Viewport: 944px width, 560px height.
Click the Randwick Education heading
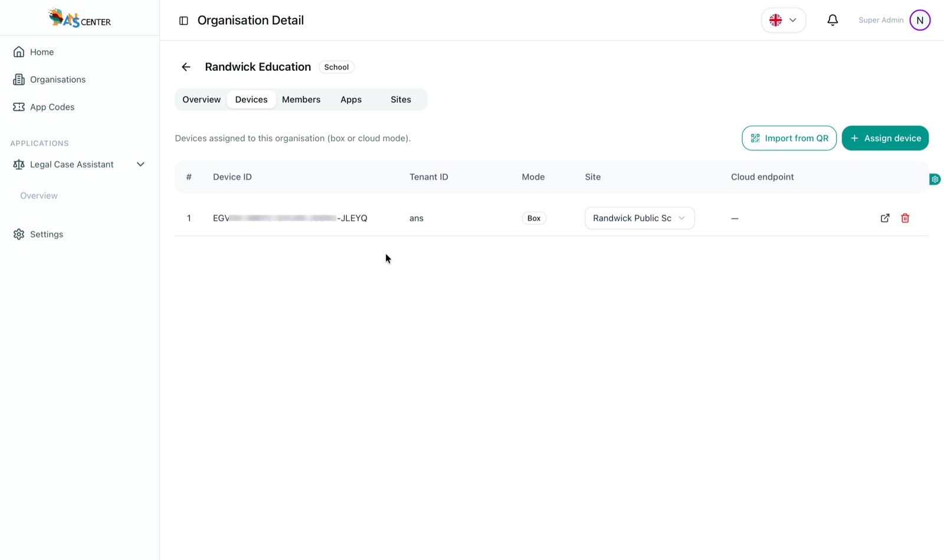point(258,67)
